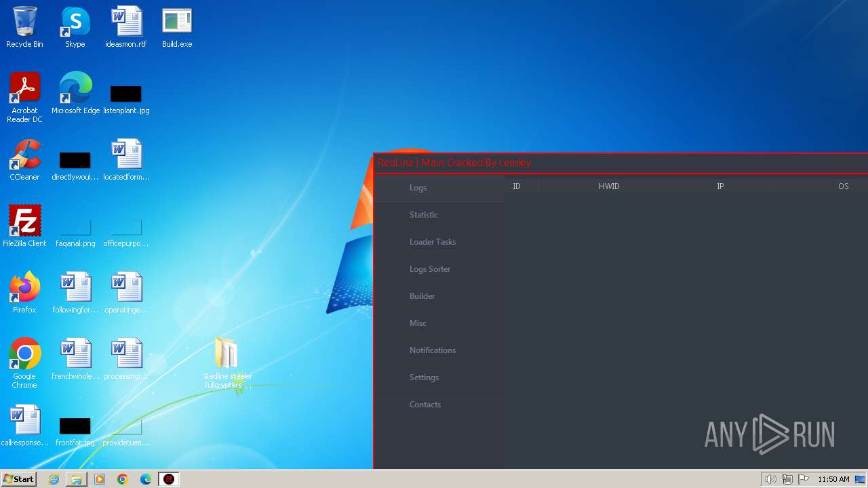Select the followingfor... Word document
Image resolution: width=868 pixels, height=488 pixels.
[x=75, y=293]
